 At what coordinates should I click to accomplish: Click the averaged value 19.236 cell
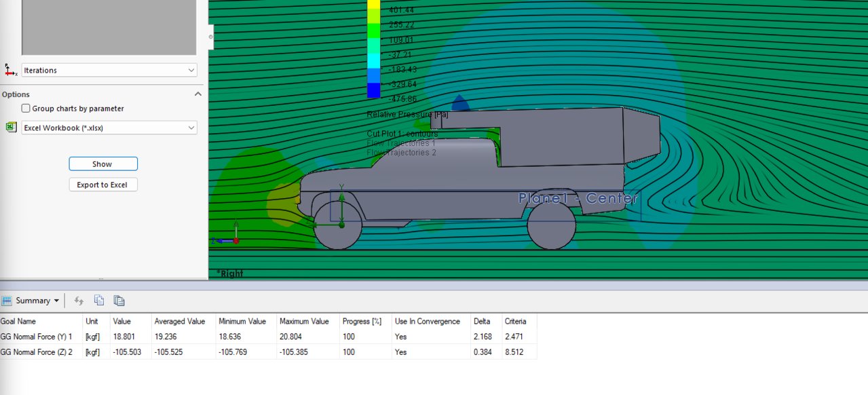[x=166, y=335]
